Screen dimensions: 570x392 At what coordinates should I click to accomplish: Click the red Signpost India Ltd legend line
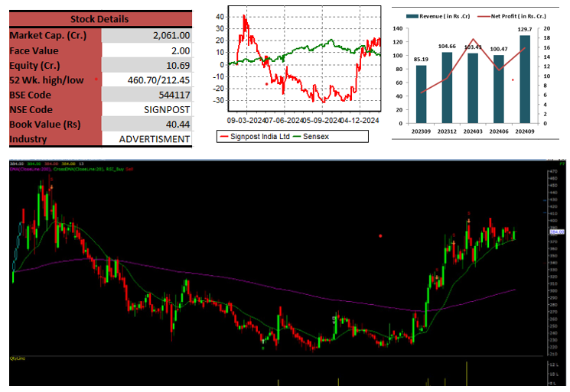[224, 137]
